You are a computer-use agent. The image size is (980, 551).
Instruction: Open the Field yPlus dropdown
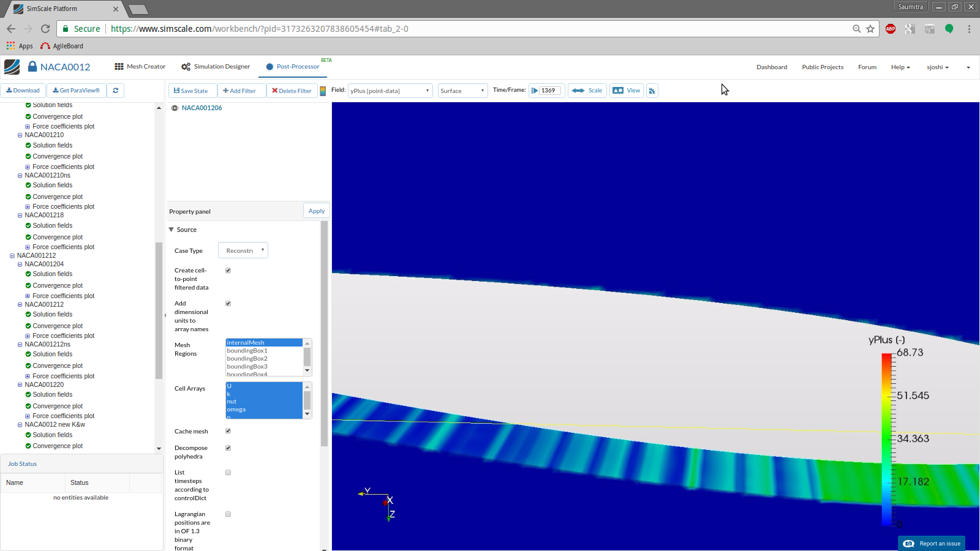390,91
